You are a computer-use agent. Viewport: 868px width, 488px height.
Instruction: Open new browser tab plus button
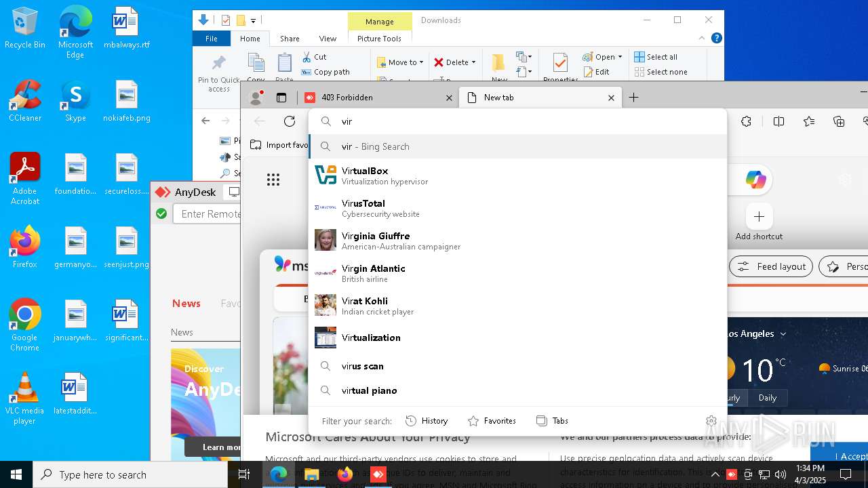(x=633, y=98)
